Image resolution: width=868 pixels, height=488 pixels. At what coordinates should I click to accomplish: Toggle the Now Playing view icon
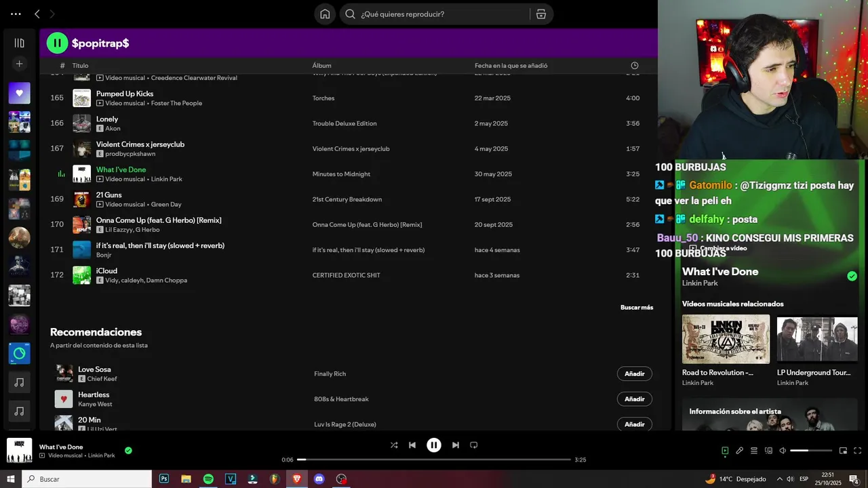click(725, 451)
